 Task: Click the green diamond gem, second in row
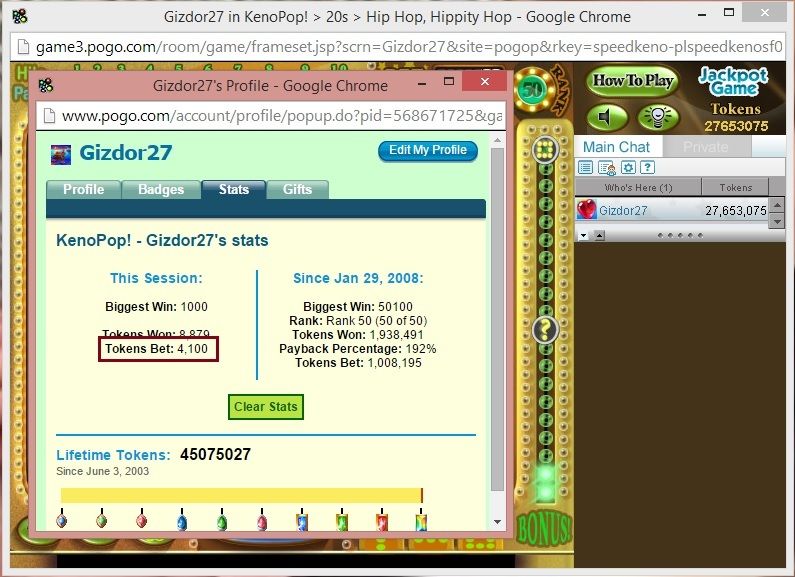coord(101,520)
